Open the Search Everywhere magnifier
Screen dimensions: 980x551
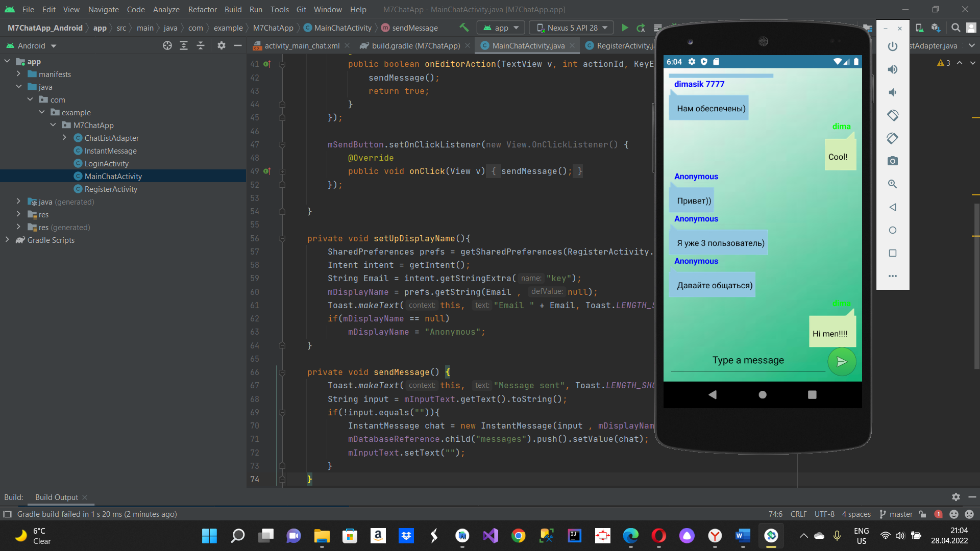(955, 28)
